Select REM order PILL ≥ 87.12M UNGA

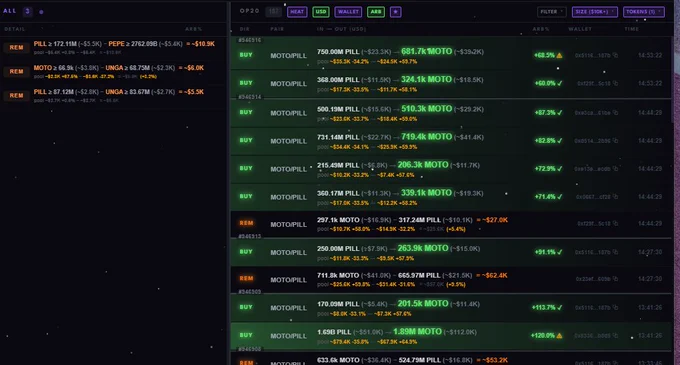(114, 95)
